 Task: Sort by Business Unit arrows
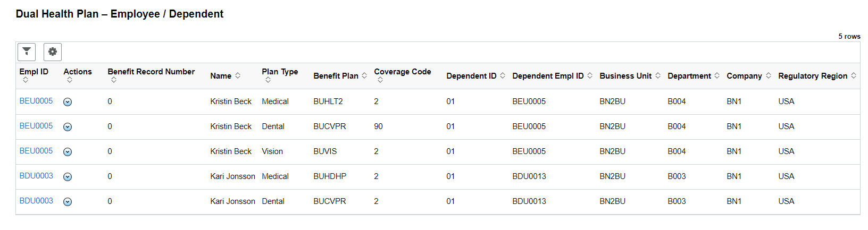coord(658,76)
